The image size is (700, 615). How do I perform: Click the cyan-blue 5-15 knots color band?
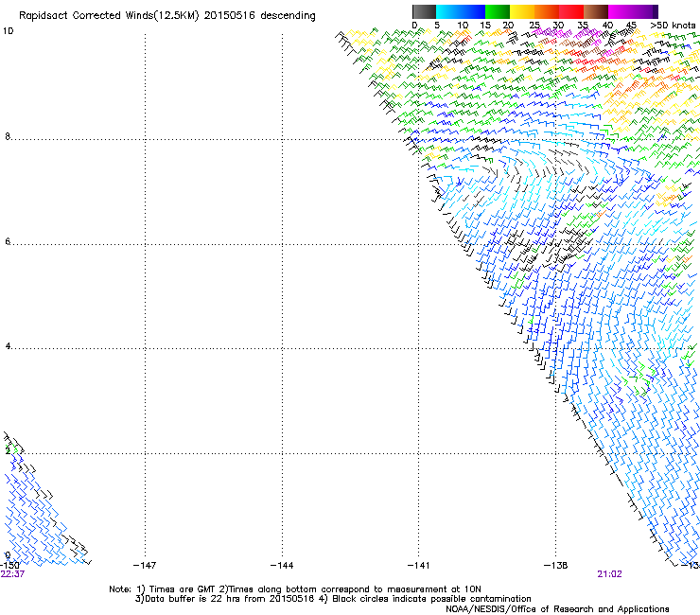[x=461, y=11]
